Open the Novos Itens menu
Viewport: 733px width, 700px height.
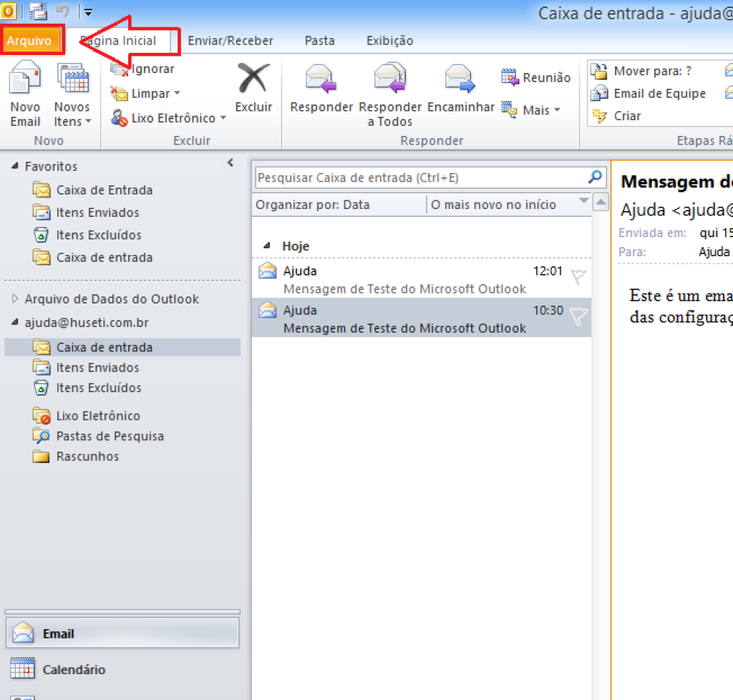[72, 94]
